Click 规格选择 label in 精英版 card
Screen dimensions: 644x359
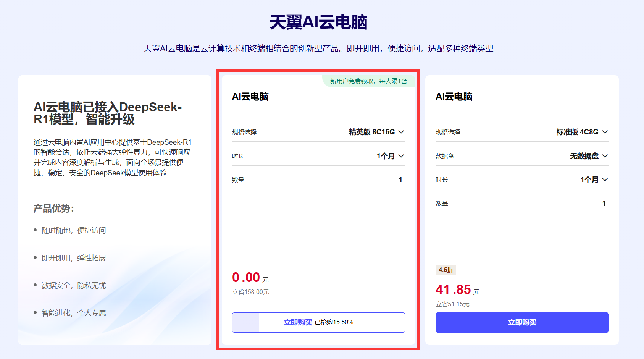(x=244, y=132)
